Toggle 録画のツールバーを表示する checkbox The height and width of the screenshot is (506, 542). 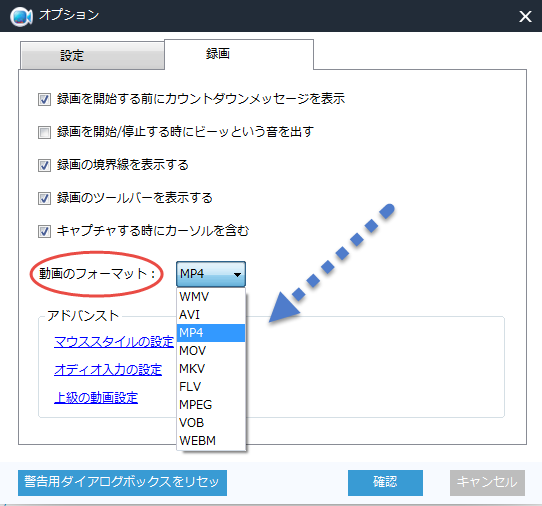click(44, 198)
